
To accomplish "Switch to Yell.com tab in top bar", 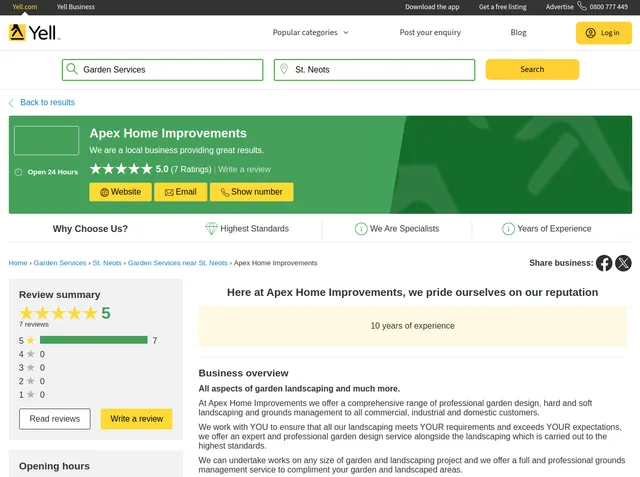I will 24,7.
